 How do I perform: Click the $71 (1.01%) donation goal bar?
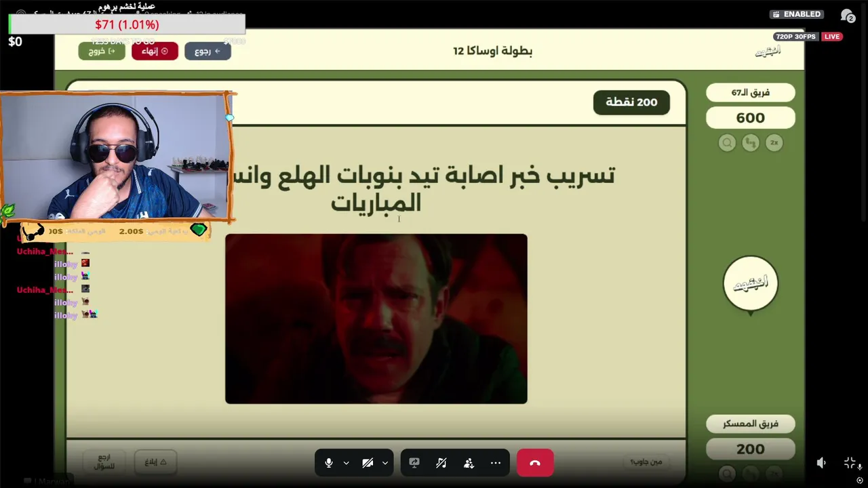tap(127, 24)
